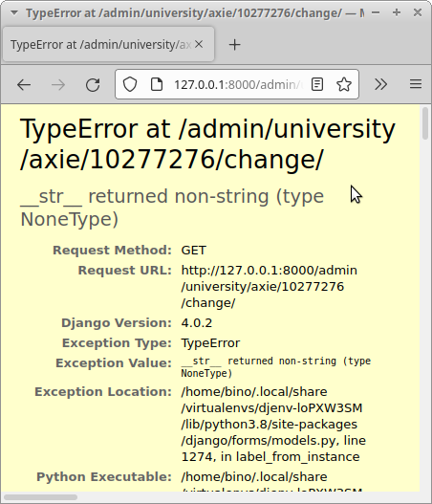Click the 'Python Executable:' label
The height and width of the screenshot is (504, 432).
click(x=104, y=477)
